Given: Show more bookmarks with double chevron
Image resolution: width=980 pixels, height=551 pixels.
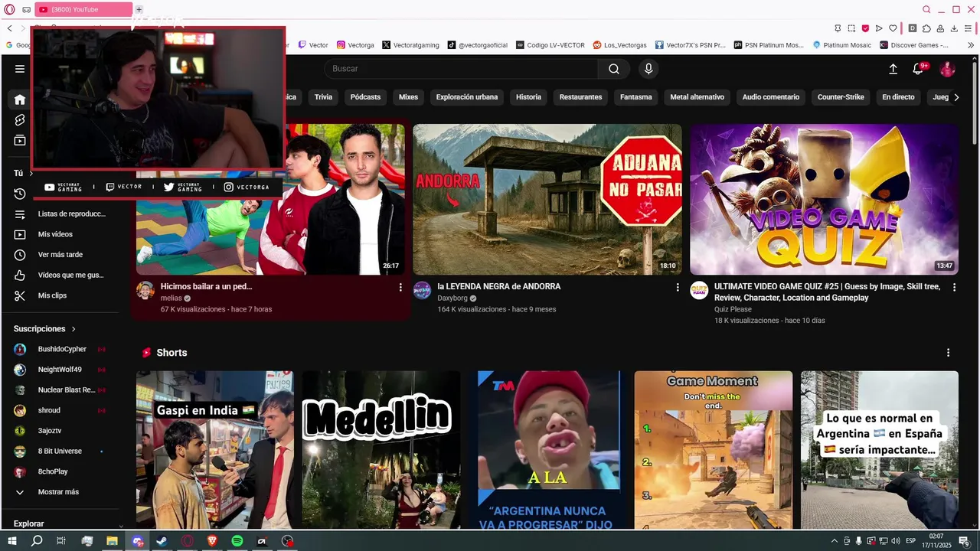Looking at the screenshot, I should pyautogui.click(x=971, y=45).
